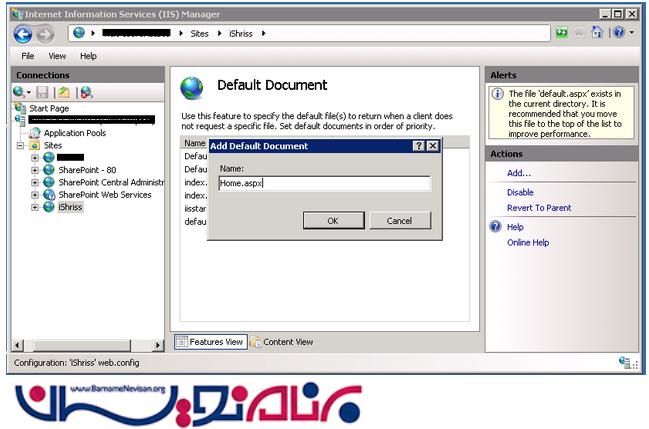Select the Sites folder node
Viewport: 649px width, 429px height.
[53, 145]
